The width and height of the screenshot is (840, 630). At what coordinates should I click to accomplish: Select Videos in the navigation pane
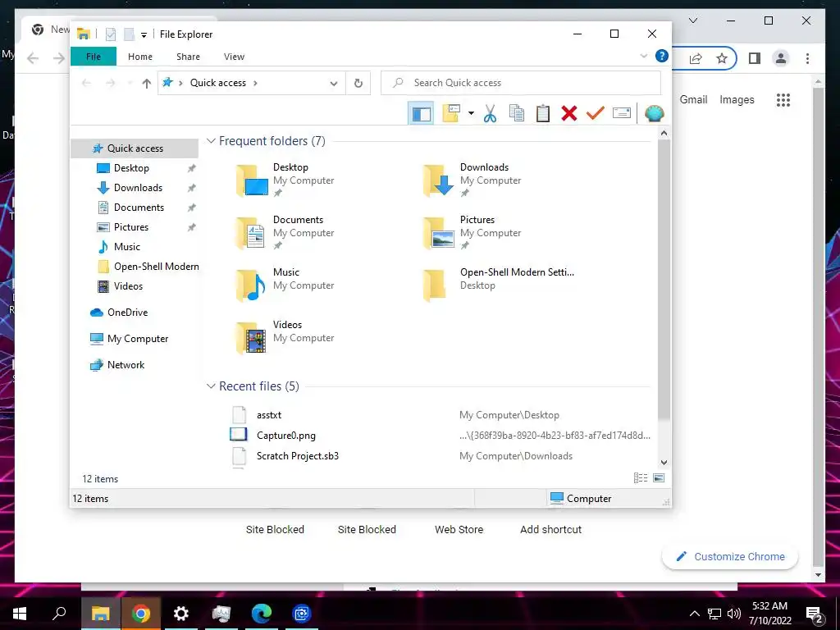click(x=128, y=286)
